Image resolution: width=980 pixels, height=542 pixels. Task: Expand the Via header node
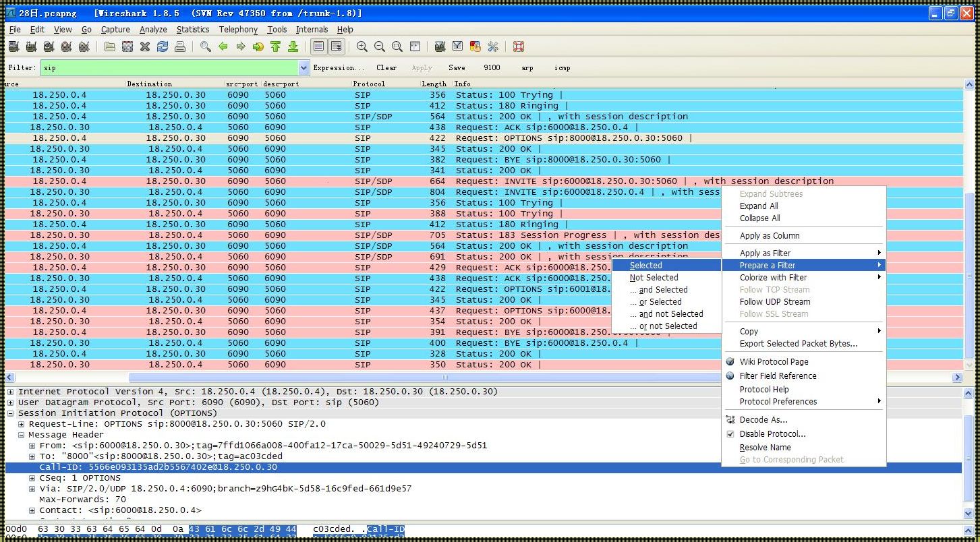tap(32, 489)
